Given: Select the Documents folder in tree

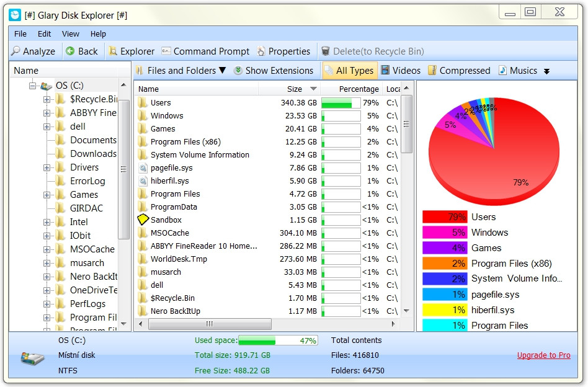Looking at the screenshot, I should [94, 140].
